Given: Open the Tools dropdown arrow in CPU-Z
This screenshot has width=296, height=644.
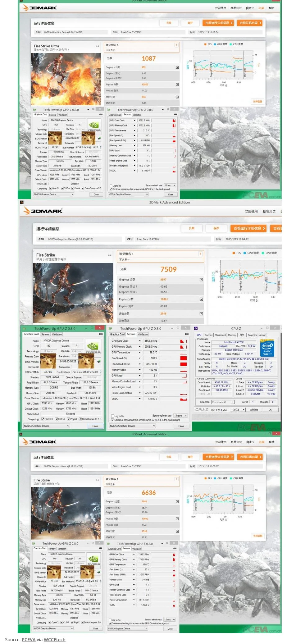Looking at the screenshot, I should [x=244, y=410].
